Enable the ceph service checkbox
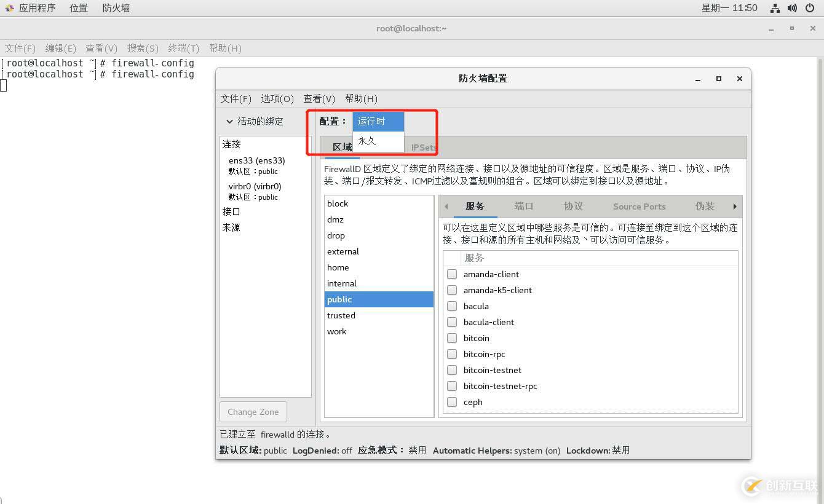Screen dimensions: 824x504 (452, 402)
